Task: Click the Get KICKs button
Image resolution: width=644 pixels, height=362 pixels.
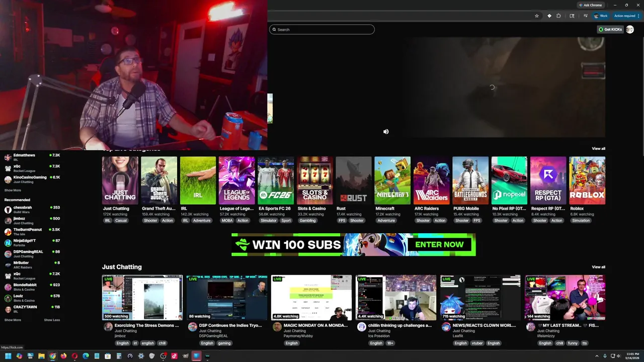Action: pos(610,29)
